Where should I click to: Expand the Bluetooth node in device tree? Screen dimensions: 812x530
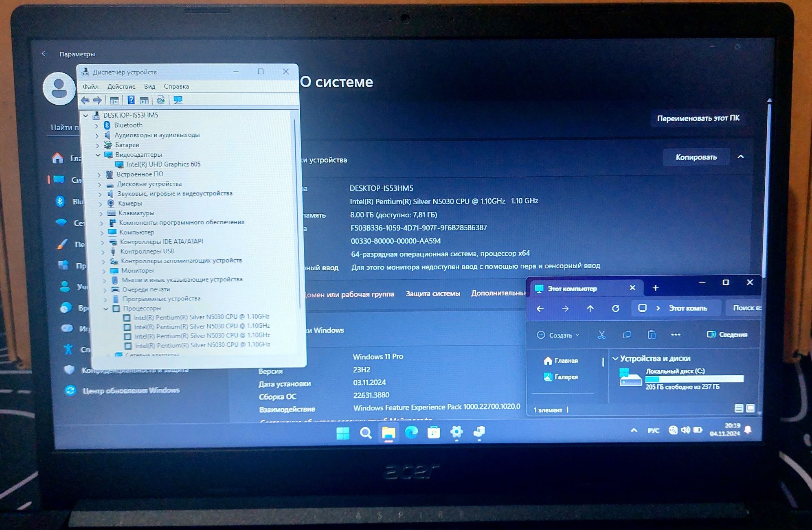(97, 126)
